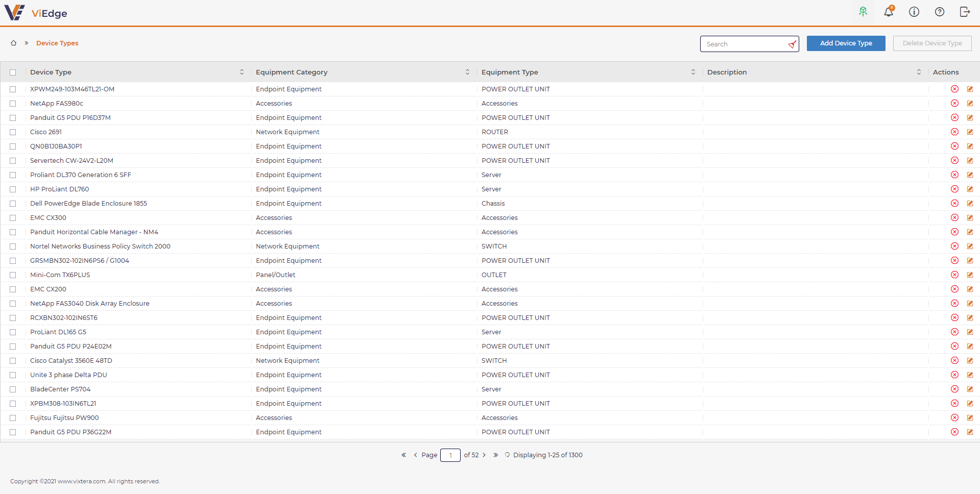This screenshot has width=980, height=494.
Task: Click 'XPBM308-103IN6TL21' device name
Action: click(x=63, y=403)
